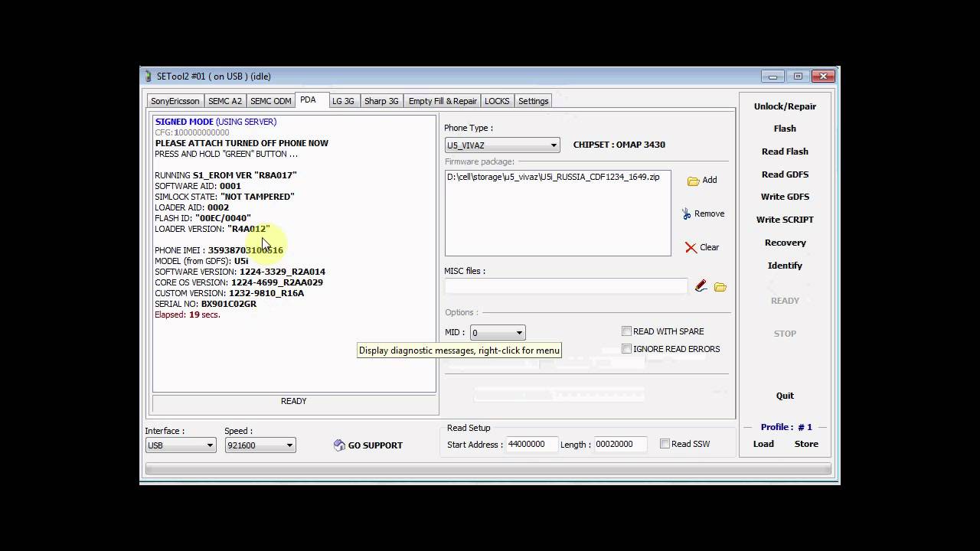Viewport: 980px width, 551px height.
Task: Click the CUSTOM VERSION log line
Action: (229, 293)
